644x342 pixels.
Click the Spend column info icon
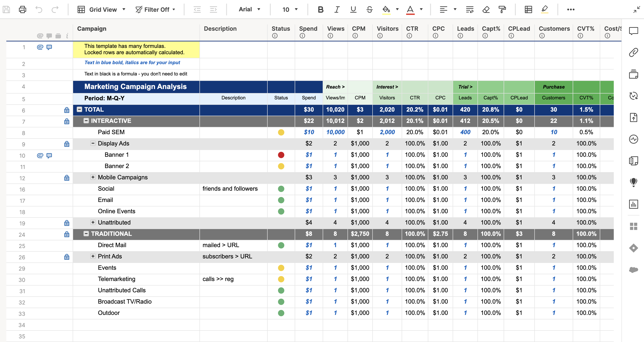302,36
